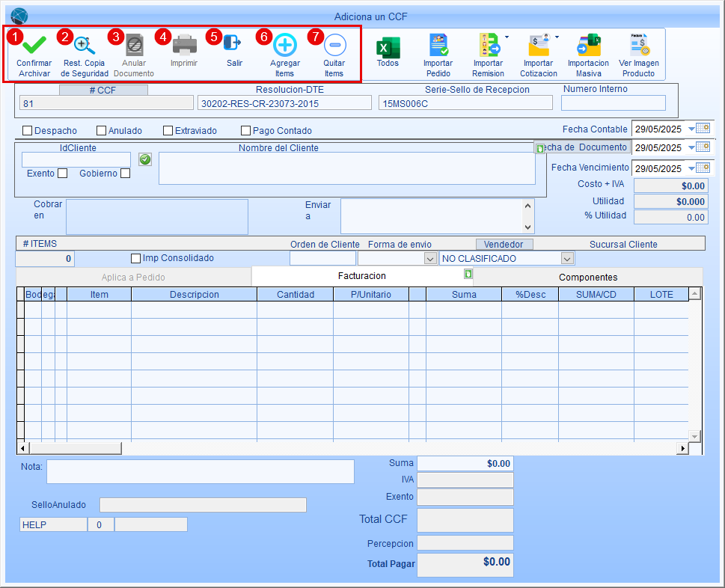Click the Suma column header
The width and height of the screenshot is (725, 588).
[x=464, y=295]
